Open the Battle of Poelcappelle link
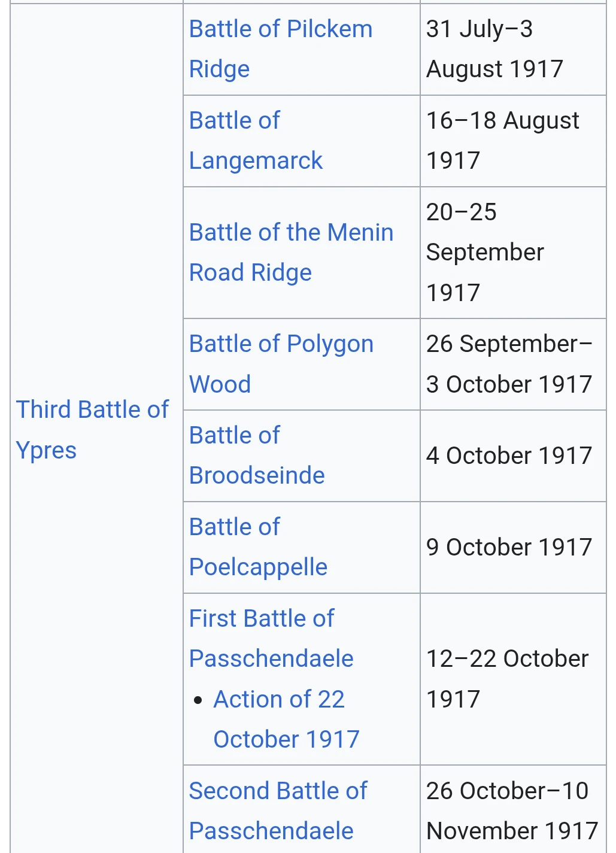 click(x=258, y=547)
